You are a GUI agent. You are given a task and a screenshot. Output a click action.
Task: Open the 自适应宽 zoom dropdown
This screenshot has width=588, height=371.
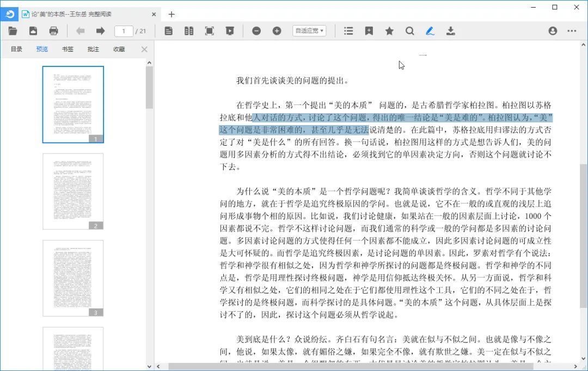click(x=309, y=31)
